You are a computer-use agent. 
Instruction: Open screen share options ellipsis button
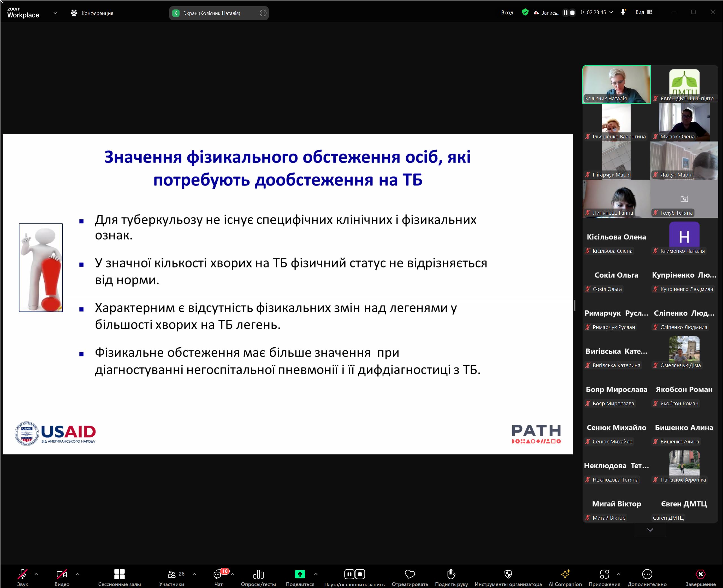[x=263, y=13]
